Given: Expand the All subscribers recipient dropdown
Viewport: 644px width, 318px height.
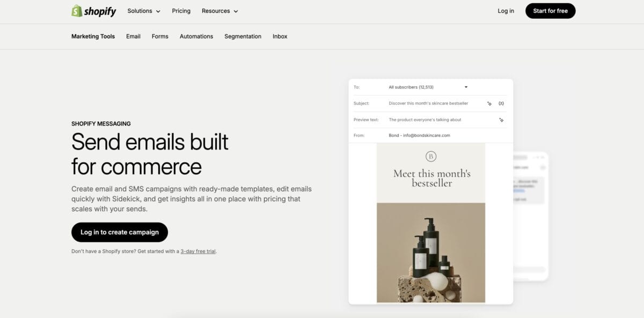Looking at the screenshot, I should pos(465,86).
